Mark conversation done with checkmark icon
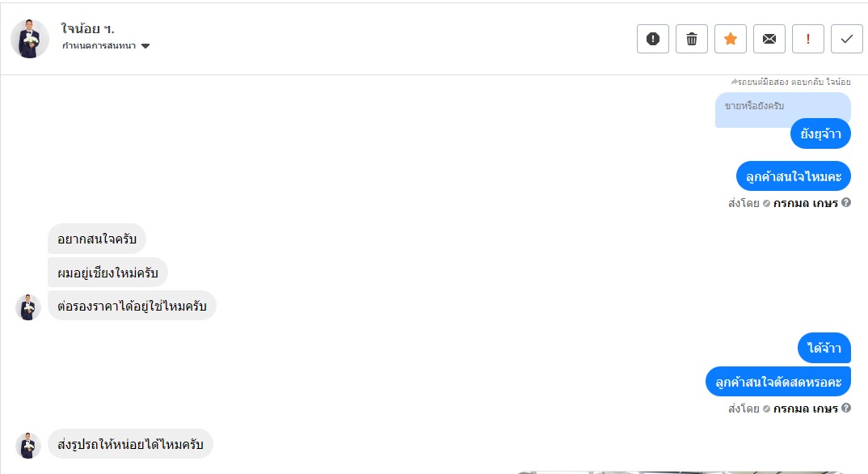The image size is (868, 474). click(847, 39)
